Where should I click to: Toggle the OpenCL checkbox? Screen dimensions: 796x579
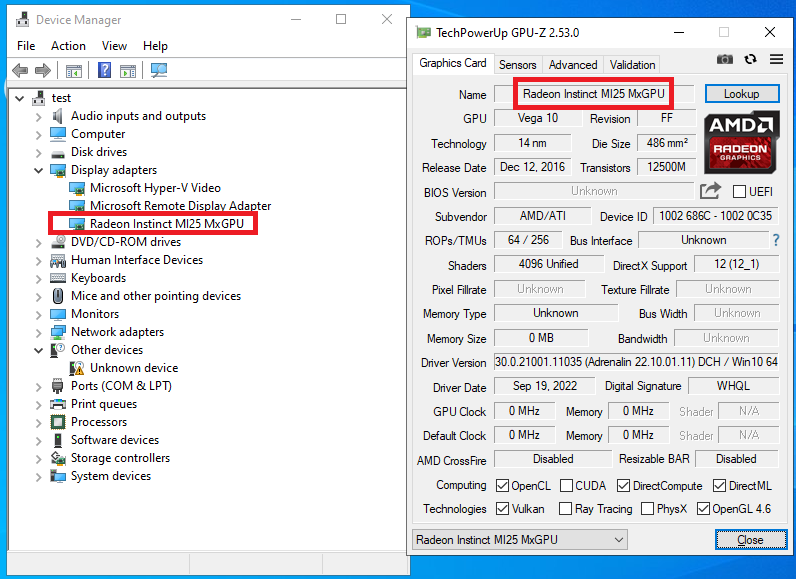click(502, 486)
